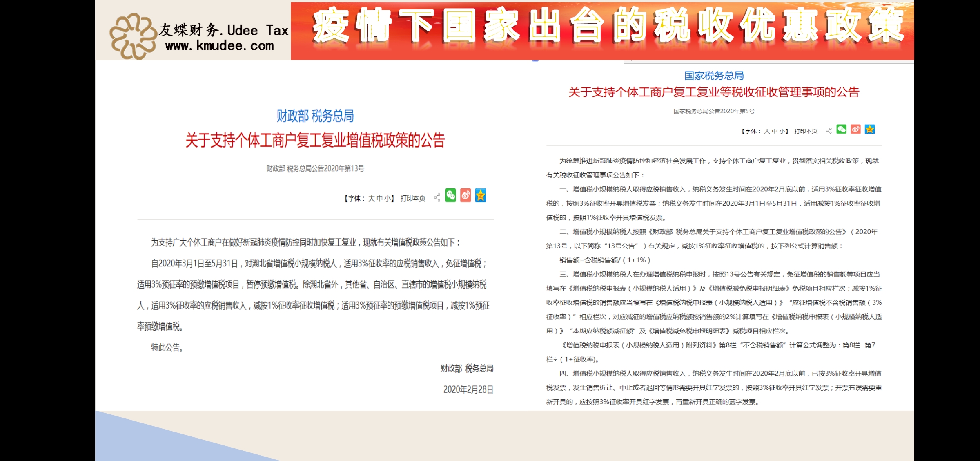Click the banner title 疫情下国家出台的税收优惠政策
The width and height of the screenshot is (980, 461).
coord(608,25)
